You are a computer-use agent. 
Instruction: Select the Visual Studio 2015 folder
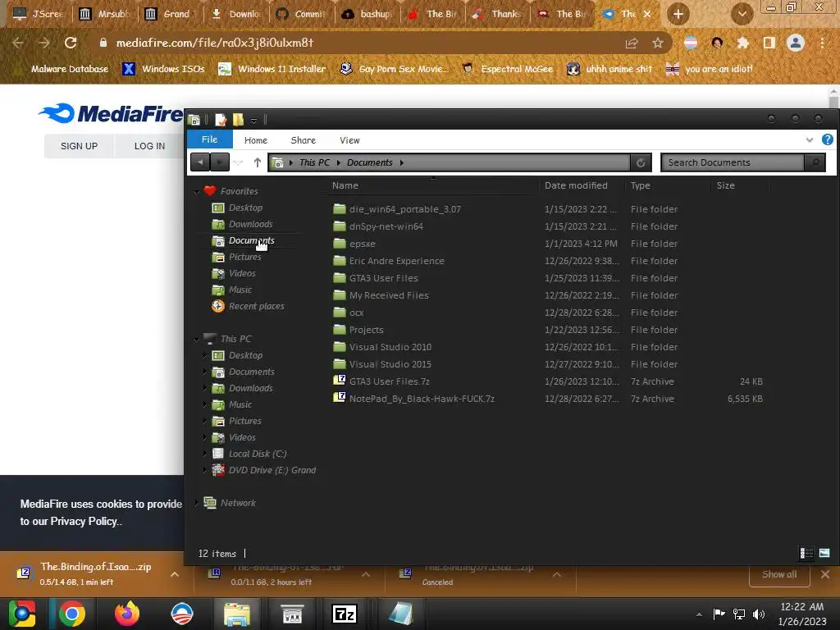[x=390, y=364]
